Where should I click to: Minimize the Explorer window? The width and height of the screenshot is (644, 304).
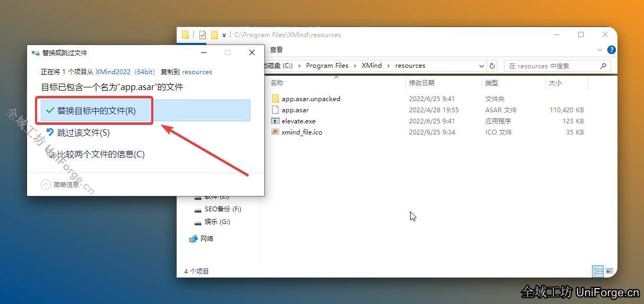point(557,35)
